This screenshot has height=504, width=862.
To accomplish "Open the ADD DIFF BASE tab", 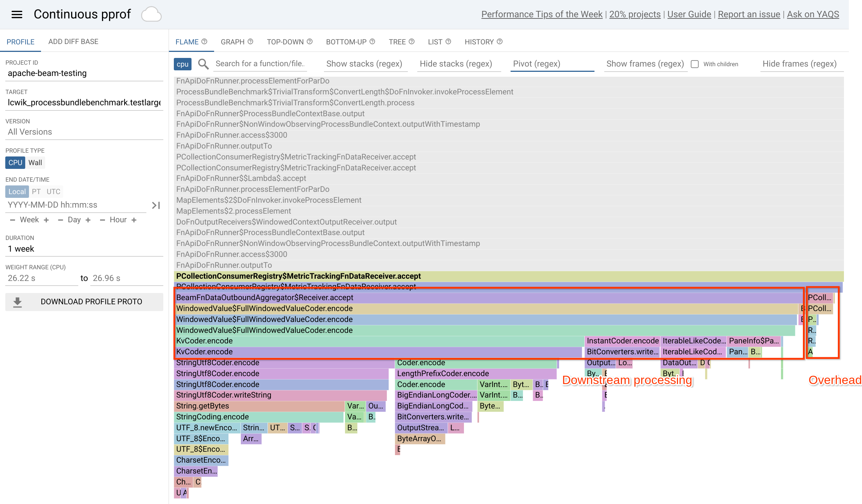I will pos(73,42).
